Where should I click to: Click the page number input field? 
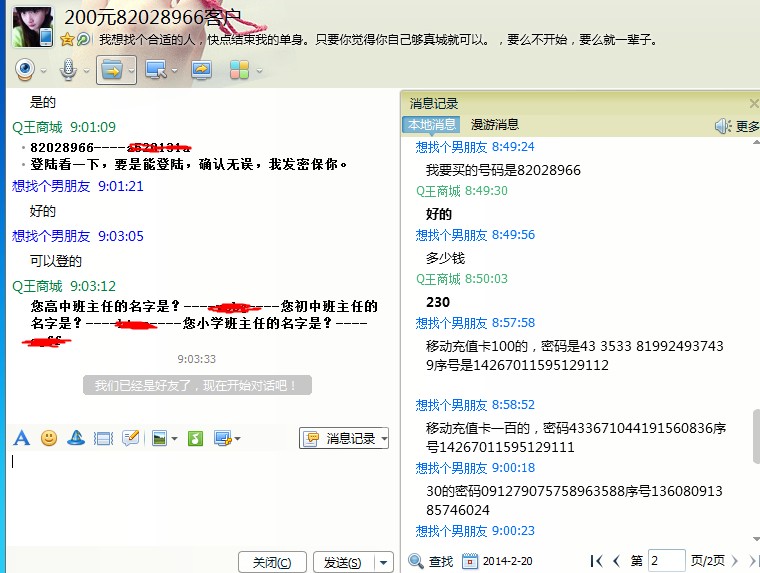[666, 561]
